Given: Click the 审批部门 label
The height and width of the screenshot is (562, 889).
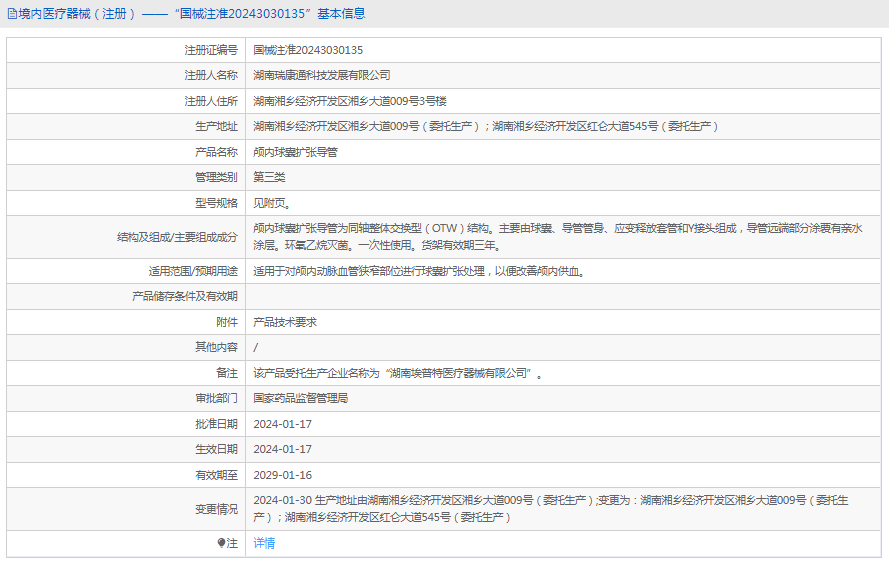Looking at the screenshot, I should 217,398.
